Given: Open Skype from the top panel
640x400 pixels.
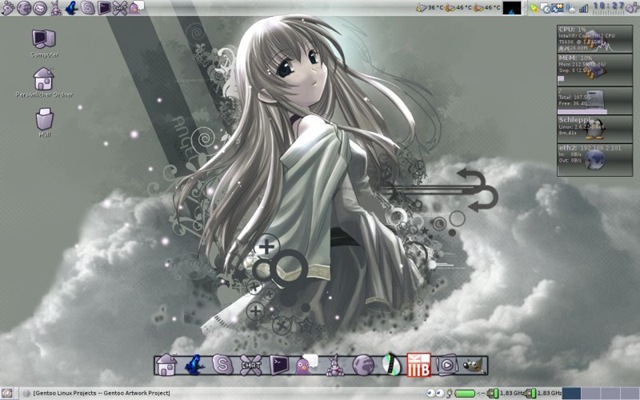Looking at the screenshot, I should click(x=88, y=8).
